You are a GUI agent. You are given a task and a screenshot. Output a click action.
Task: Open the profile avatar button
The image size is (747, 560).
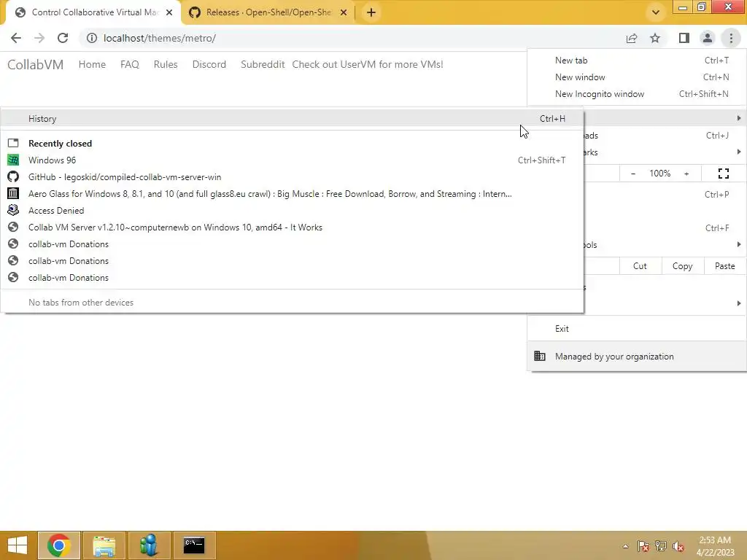pyautogui.click(x=708, y=38)
